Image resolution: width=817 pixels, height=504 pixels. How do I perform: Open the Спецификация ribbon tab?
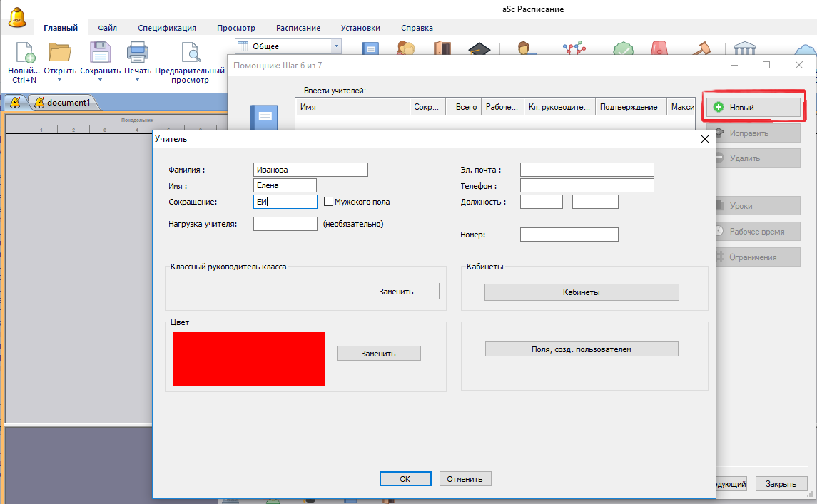(x=167, y=28)
